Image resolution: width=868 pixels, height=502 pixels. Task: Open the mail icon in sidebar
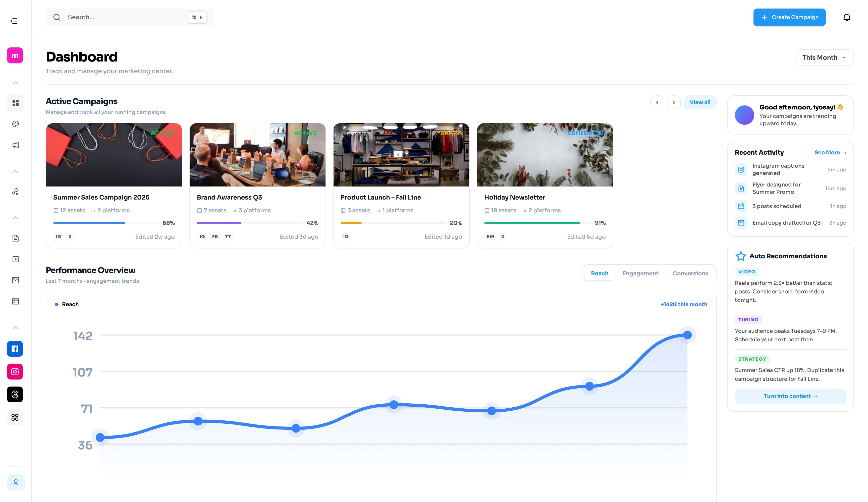pos(16,280)
